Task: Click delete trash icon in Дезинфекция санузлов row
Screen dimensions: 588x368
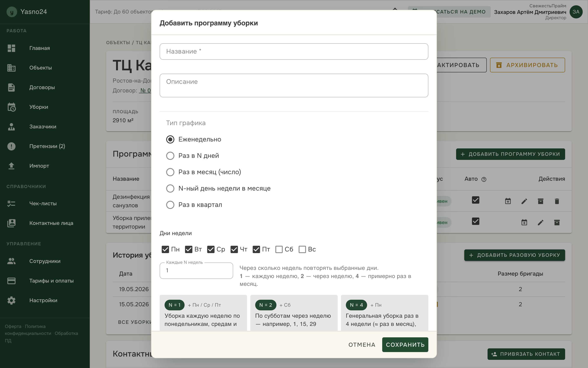Action: (557, 201)
